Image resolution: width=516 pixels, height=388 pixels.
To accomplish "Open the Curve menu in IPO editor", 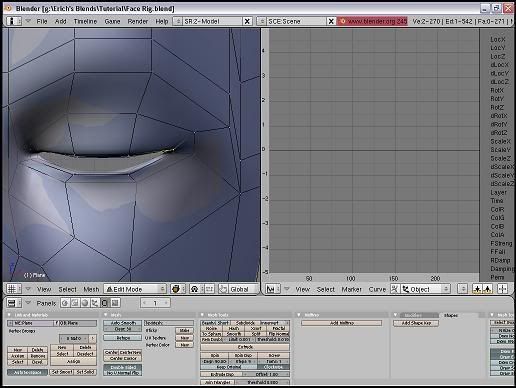I will (x=377, y=289).
